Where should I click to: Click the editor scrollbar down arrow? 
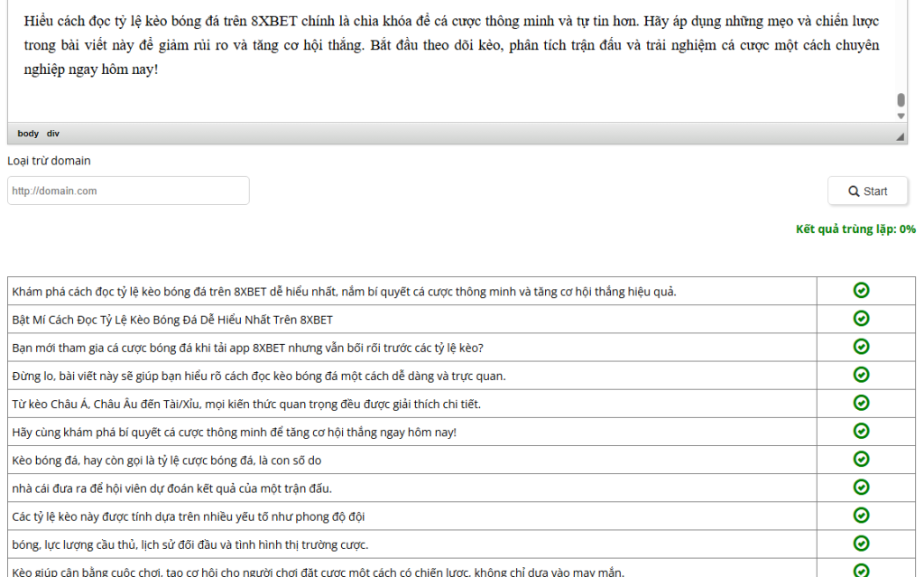pos(901,116)
